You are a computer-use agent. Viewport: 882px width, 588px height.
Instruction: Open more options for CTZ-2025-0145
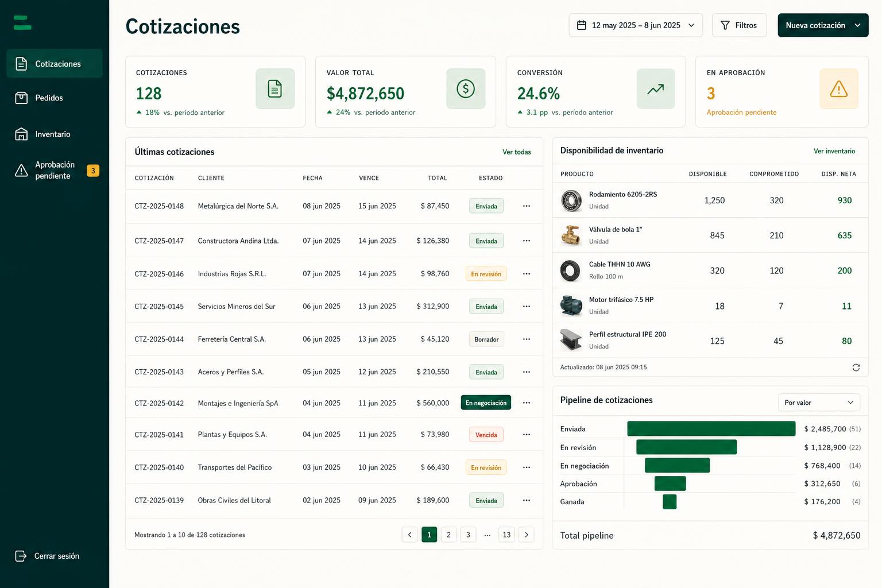[x=527, y=307]
